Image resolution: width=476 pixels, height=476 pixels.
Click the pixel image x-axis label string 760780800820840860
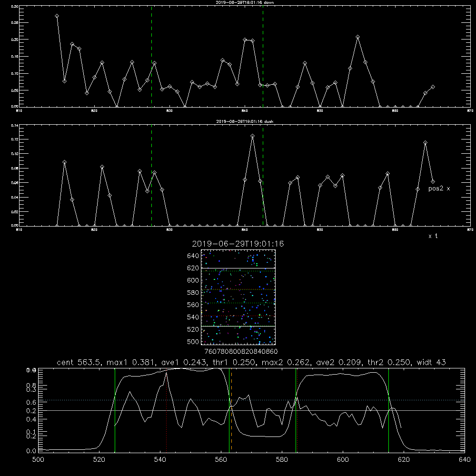click(x=241, y=352)
